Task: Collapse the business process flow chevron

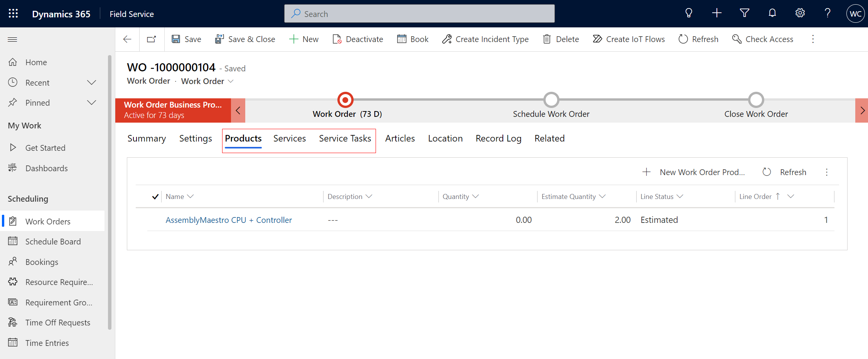Action: click(x=238, y=111)
